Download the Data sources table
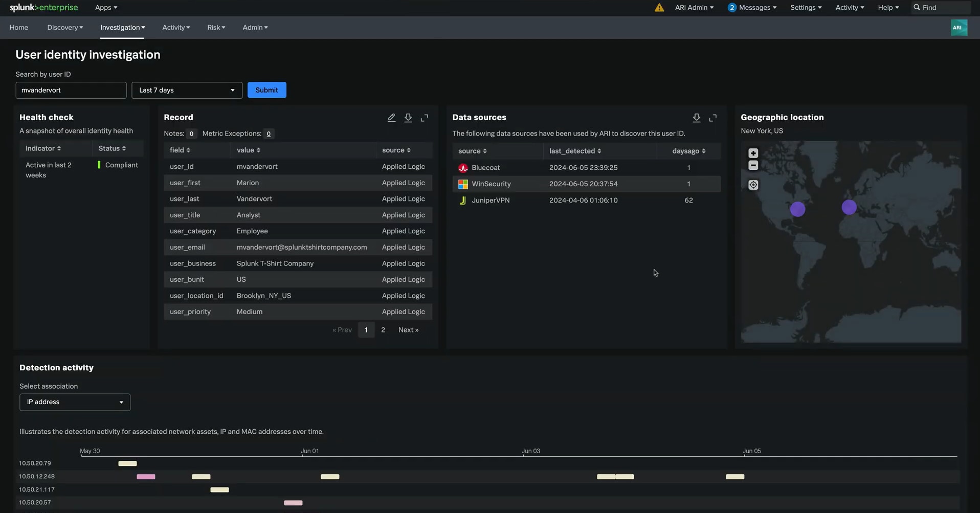Viewport: 980px width, 513px height. click(697, 118)
